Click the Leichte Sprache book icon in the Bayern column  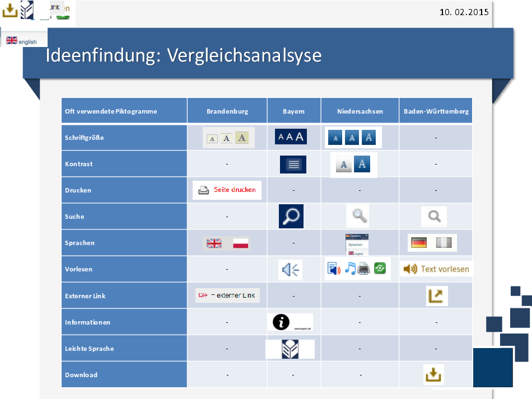point(290,349)
